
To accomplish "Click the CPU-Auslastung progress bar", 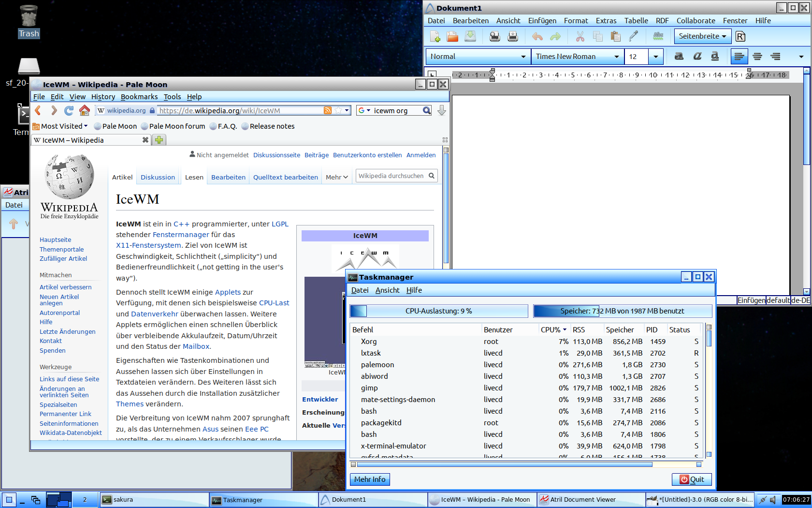I will click(439, 311).
